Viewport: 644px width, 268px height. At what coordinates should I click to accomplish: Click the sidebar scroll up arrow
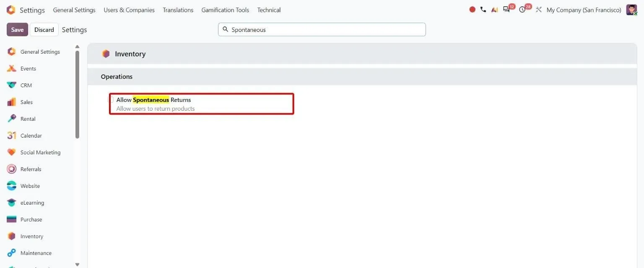pos(77,47)
